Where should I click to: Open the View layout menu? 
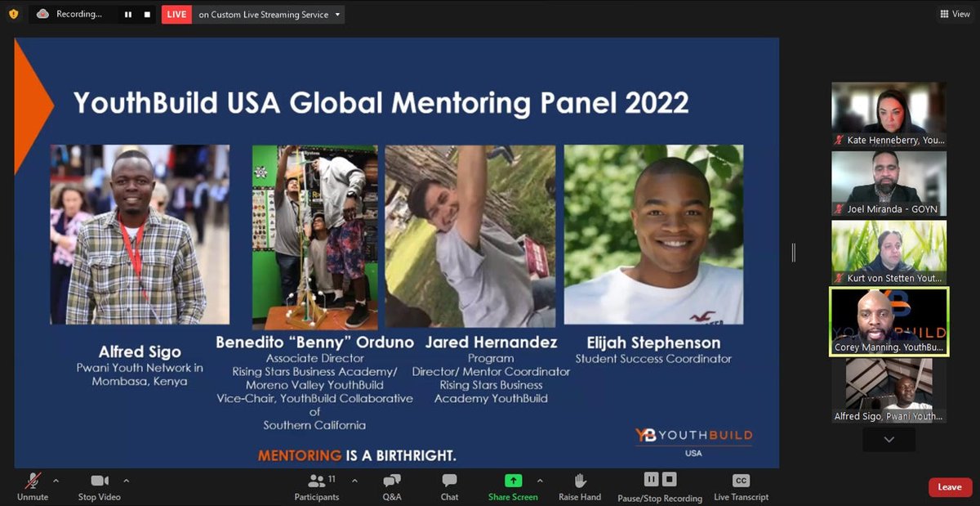[955, 14]
